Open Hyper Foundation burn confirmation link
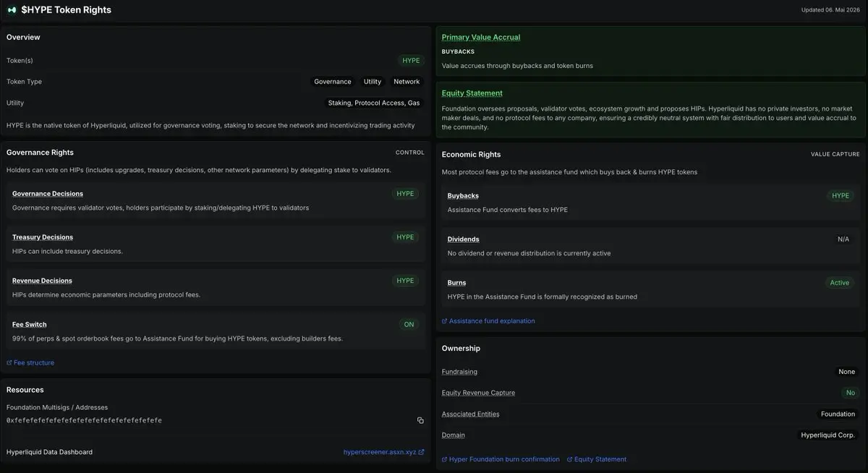The width and height of the screenshot is (868, 473). pos(501,459)
